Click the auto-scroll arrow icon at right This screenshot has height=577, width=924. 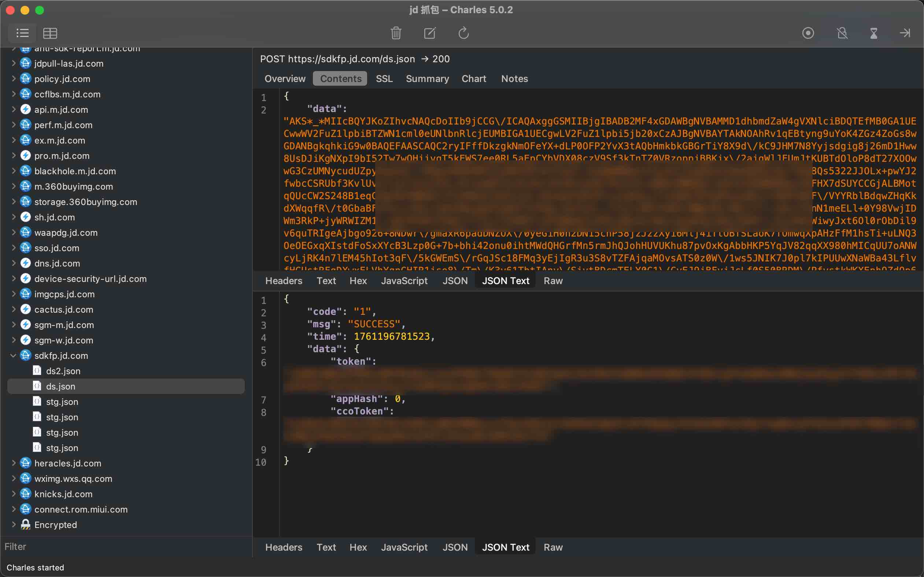point(905,33)
